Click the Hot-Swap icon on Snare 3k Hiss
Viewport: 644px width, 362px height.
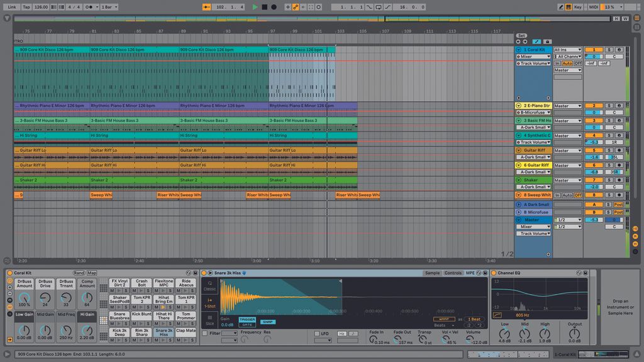243,273
